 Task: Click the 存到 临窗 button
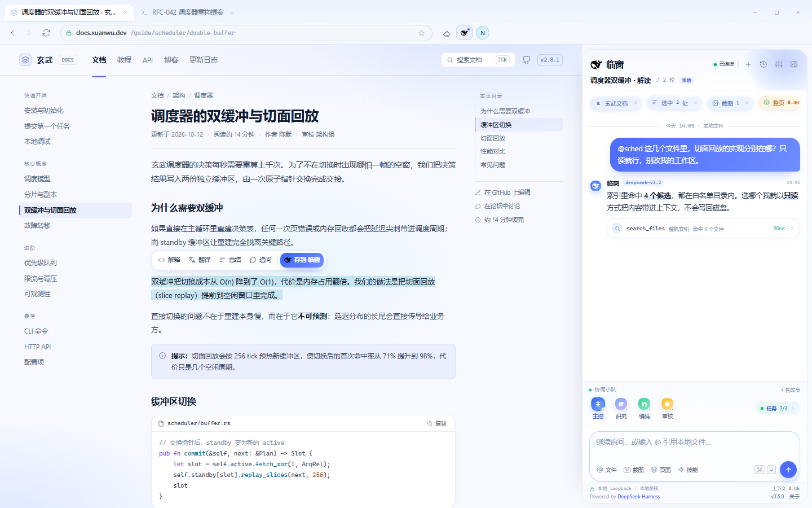coord(302,260)
